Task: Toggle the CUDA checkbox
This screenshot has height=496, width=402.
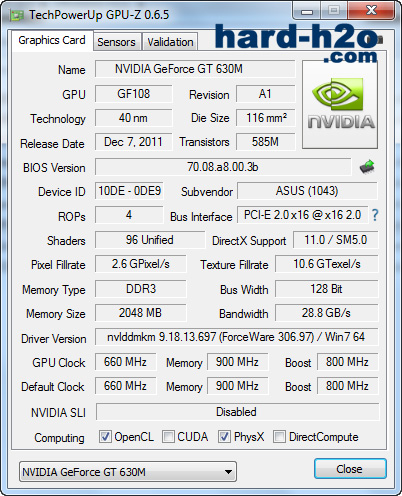Action: click(x=168, y=436)
